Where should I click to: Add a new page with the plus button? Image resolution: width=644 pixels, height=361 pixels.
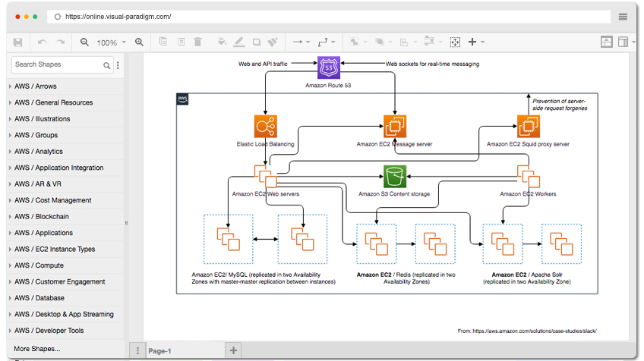click(233, 350)
